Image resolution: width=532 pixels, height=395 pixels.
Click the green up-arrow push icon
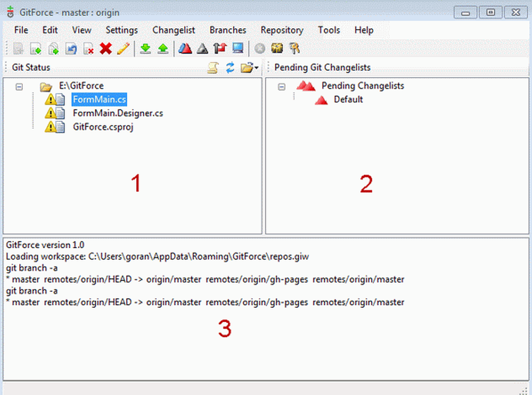[163, 48]
